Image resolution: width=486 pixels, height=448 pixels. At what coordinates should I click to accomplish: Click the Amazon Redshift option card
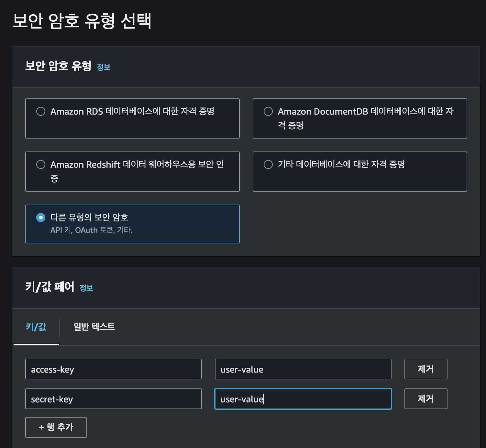coord(132,172)
